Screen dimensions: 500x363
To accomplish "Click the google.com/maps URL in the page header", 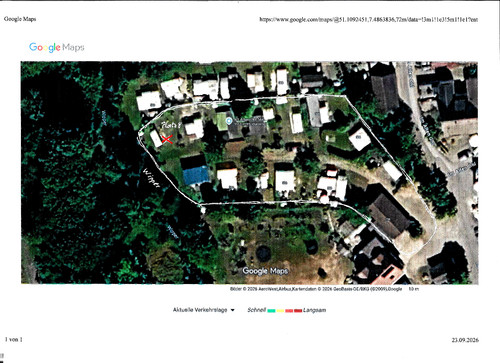I will click(x=369, y=20).
